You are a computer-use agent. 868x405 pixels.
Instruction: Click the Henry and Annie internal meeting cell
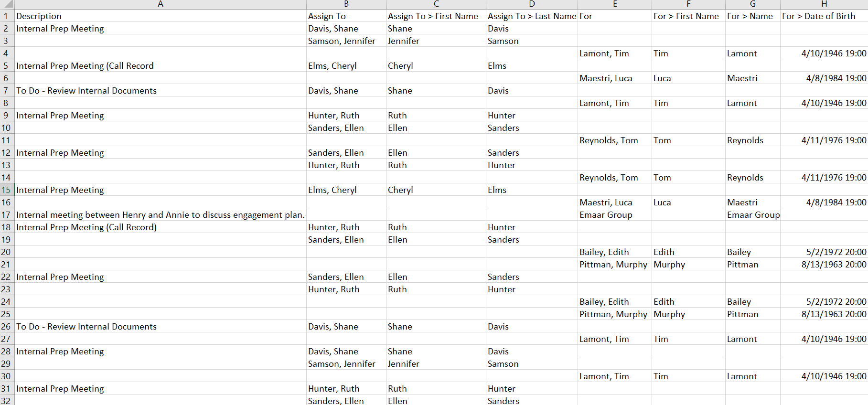click(160, 215)
